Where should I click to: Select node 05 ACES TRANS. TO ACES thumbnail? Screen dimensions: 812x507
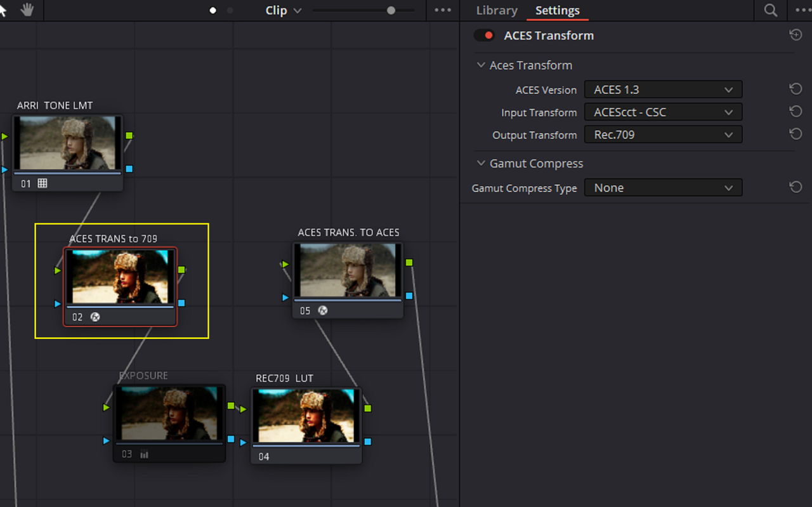(x=348, y=270)
